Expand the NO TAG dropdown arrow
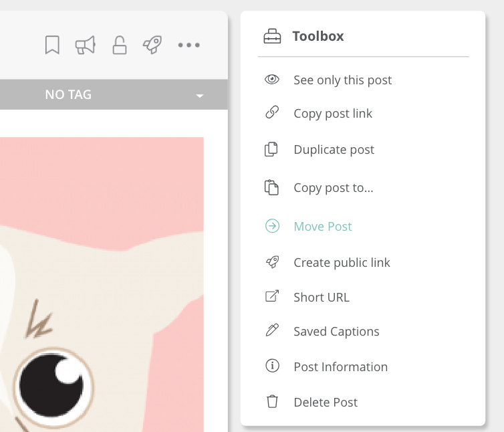Screen dimensions: 504x432 click(x=200, y=96)
